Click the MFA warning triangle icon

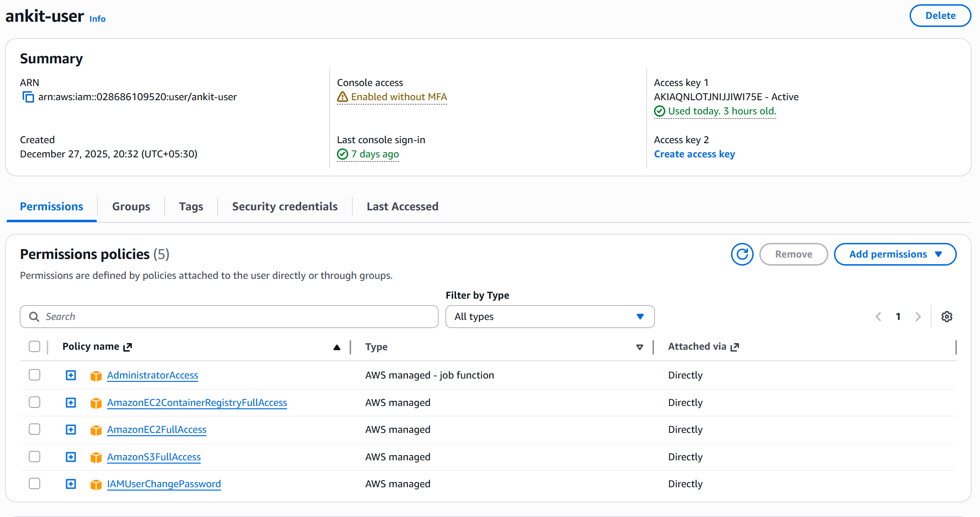click(x=343, y=97)
